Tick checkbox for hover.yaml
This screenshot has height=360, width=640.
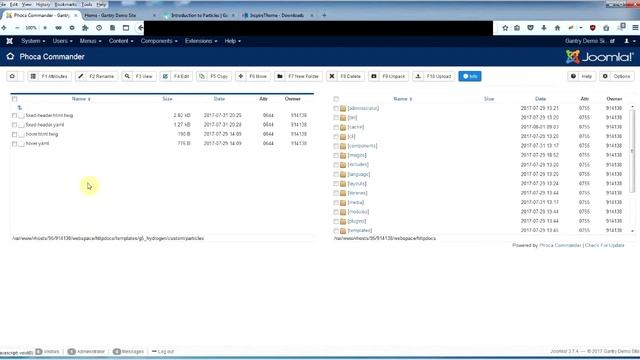click(15, 144)
